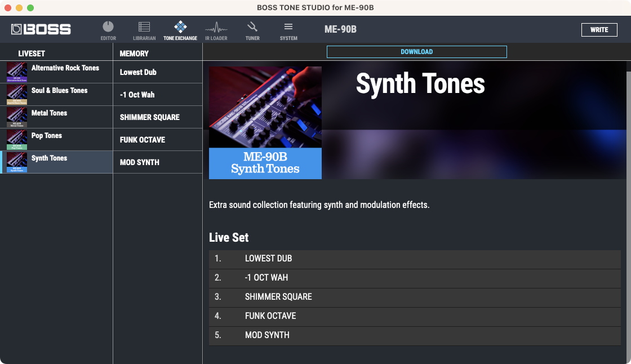Open the Editor knob icon
Image resolution: width=631 pixels, height=364 pixels.
[x=108, y=28]
